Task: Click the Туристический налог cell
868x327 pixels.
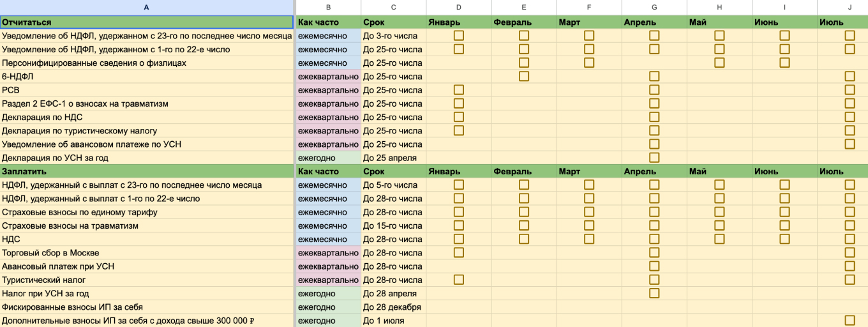Action: [147, 280]
